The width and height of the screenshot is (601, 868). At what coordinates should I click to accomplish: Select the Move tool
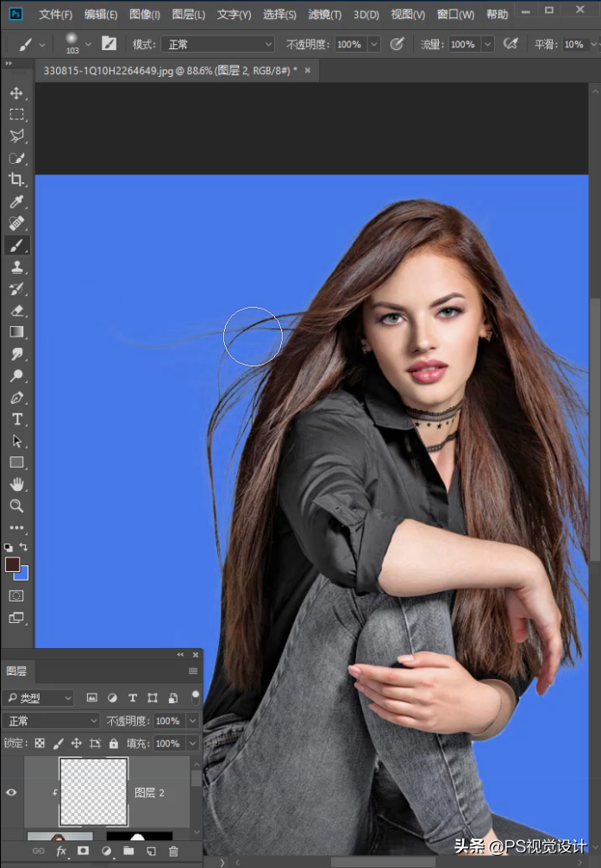tap(16, 92)
